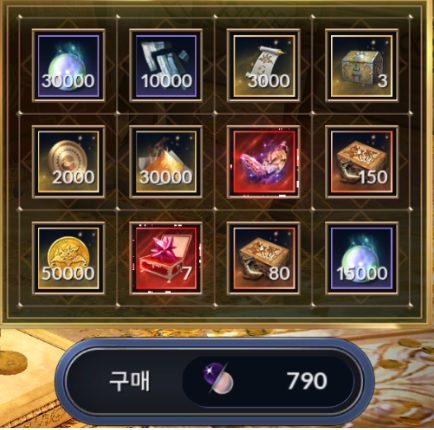Click the 3000 quantity on the scroll
The image size is (434, 430).
(269, 81)
